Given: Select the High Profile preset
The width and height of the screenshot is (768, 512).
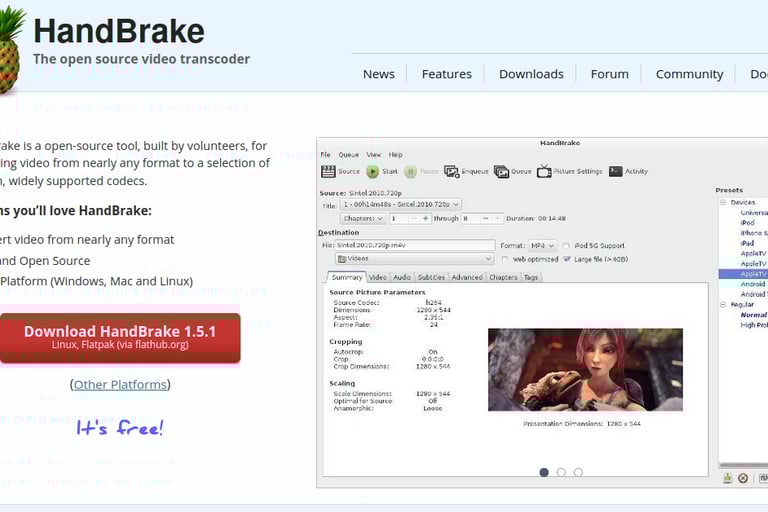Looking at the screenshot, I should (754, 325).
